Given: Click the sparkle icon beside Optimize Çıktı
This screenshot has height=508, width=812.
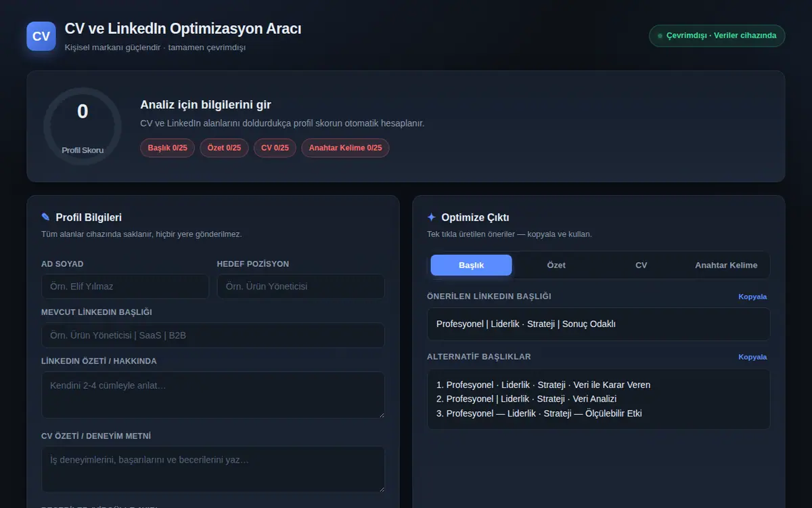Looking at the screenshot, I should (431, 217).
